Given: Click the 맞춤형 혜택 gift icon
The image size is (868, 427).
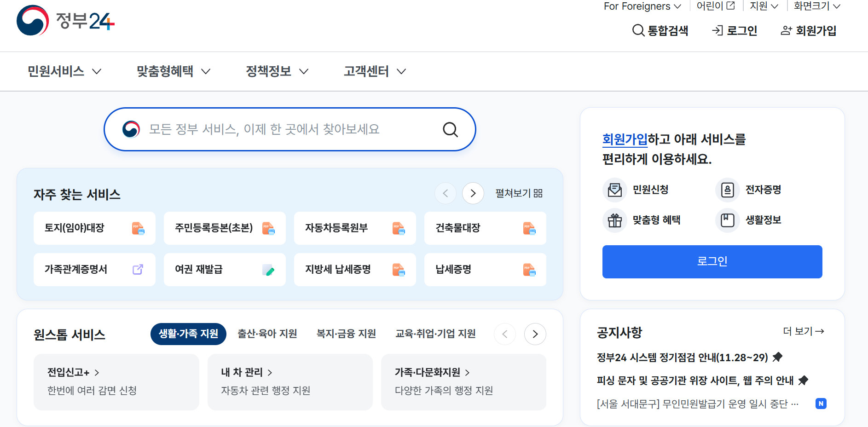Looking at the screenshot, I should pyautogui.click(x=615, y=220).
